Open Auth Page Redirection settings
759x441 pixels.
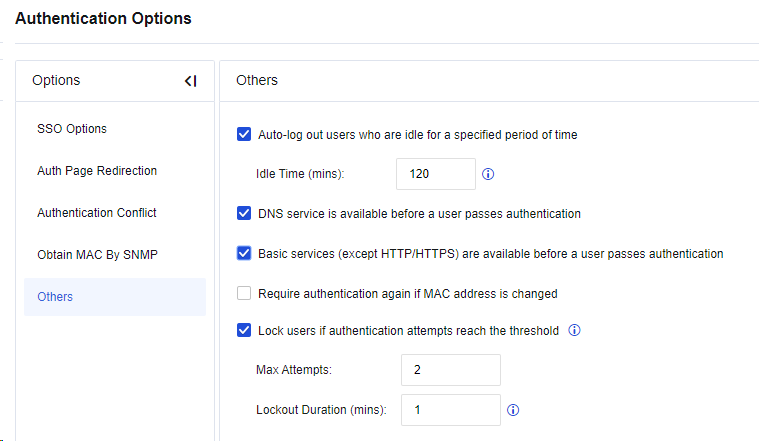97,171
